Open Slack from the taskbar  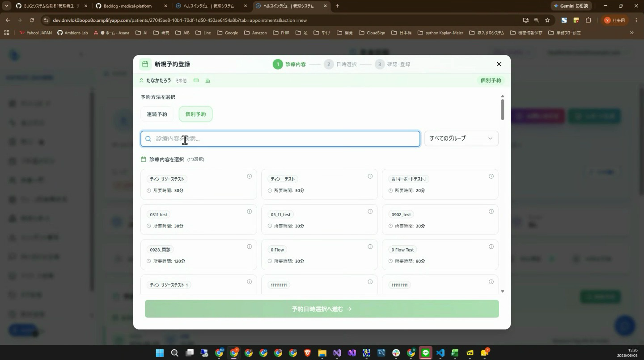point(396,353)
